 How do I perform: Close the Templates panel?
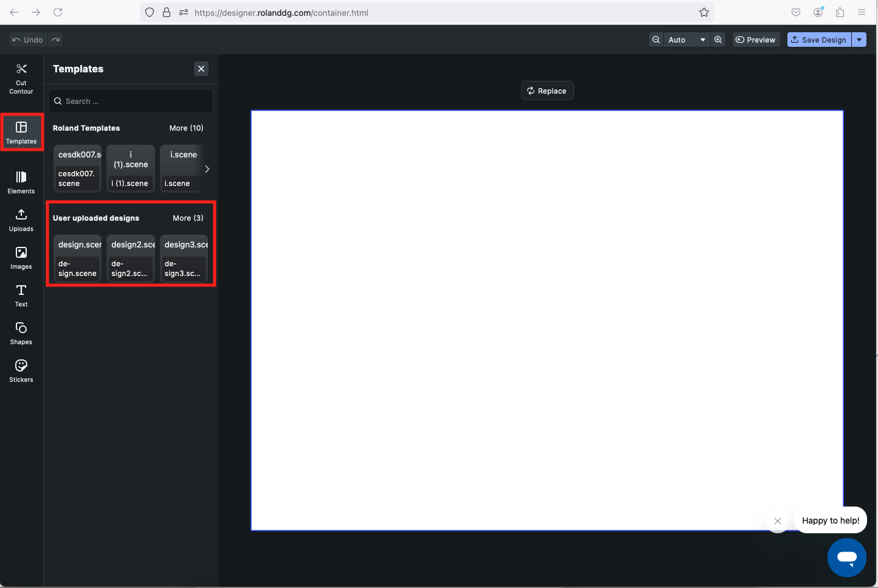201,69
